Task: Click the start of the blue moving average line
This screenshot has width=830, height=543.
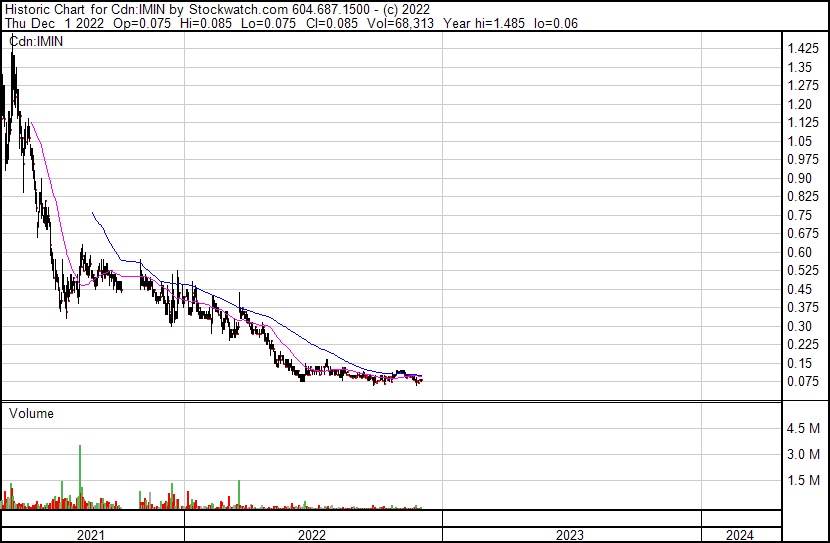Action: click(x=92, y=213)
